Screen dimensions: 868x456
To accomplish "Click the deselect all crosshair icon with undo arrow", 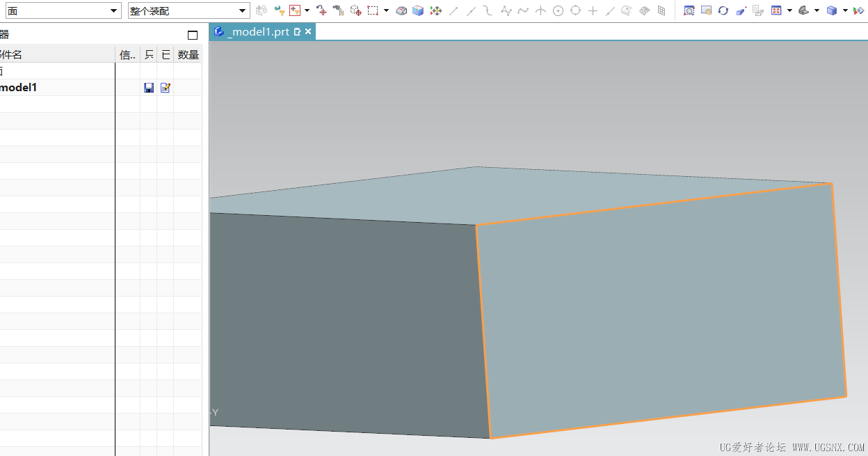I will [x=321, y=10].
